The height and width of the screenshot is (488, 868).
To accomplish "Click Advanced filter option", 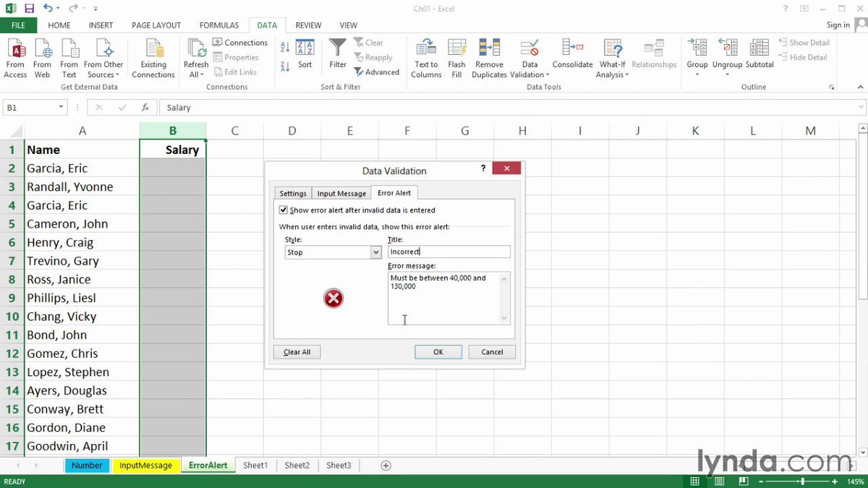I will click(x=377, y=72).
